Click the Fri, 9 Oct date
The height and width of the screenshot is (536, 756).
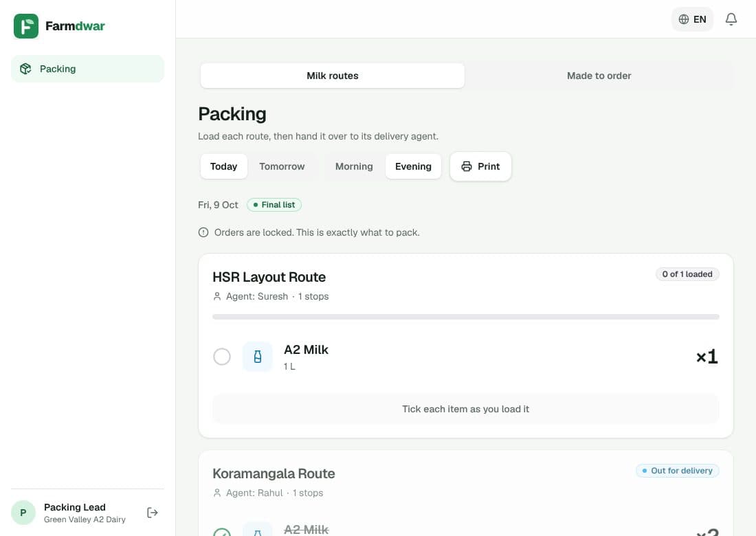point(218,205)
